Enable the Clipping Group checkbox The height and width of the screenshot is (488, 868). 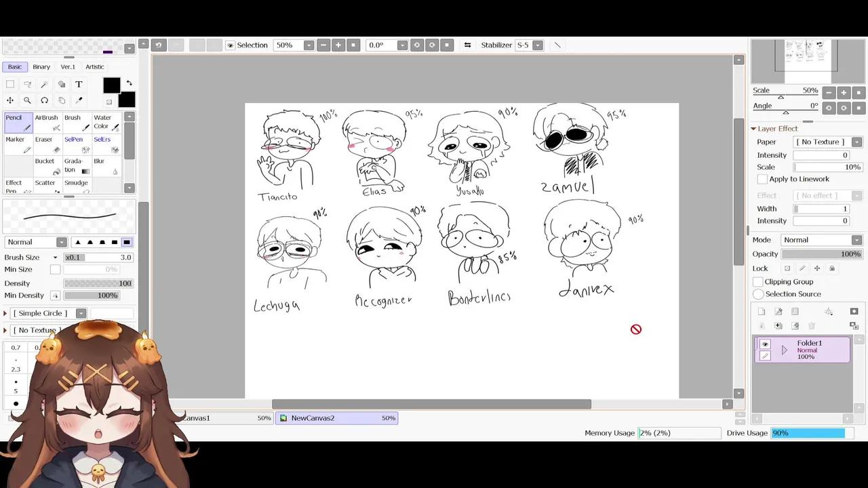[758, 282]
